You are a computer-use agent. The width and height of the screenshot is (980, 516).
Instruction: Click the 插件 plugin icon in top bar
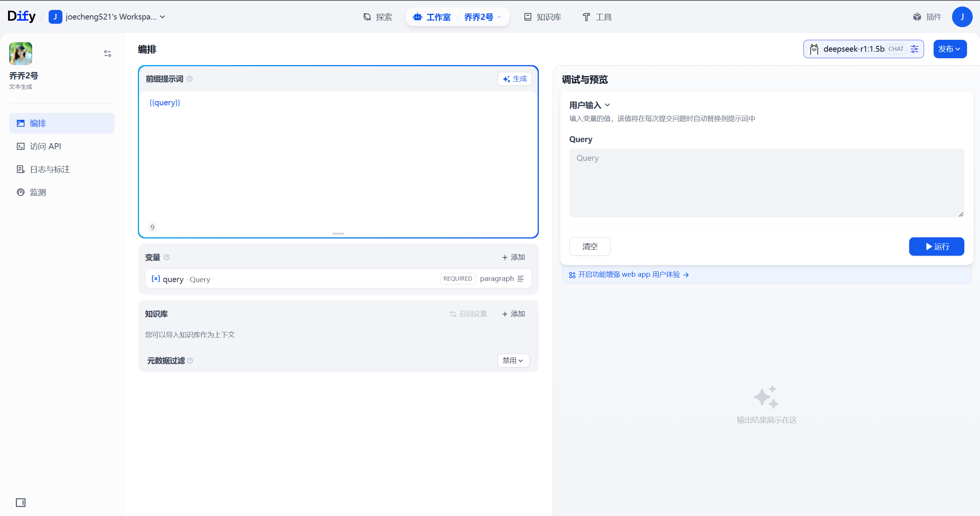[x=917, y=17]
